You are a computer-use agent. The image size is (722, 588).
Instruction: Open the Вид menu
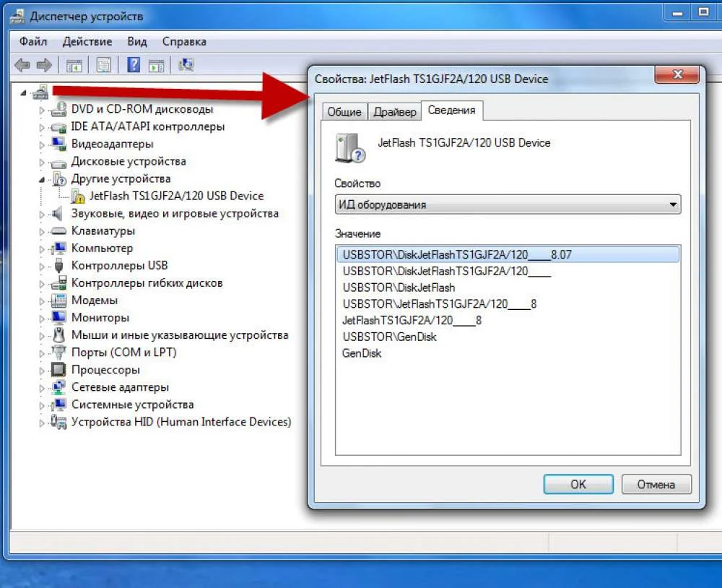coord(136,41)
